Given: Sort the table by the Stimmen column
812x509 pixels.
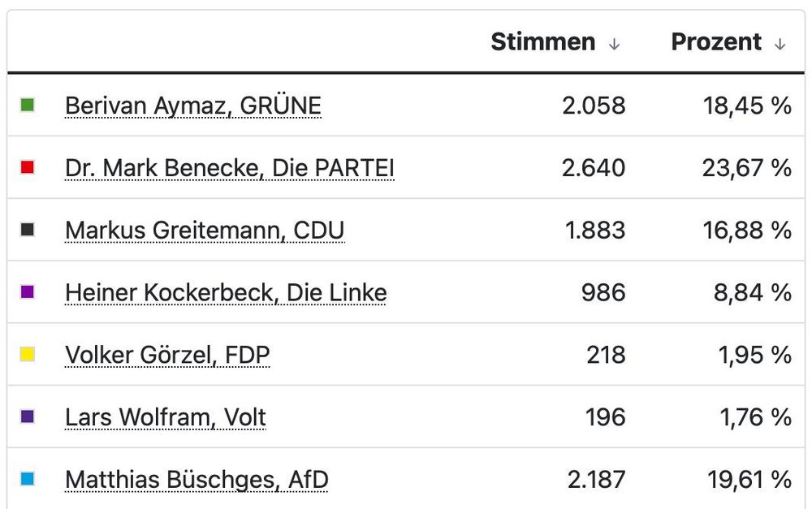Looking at the screenshot, I should (x=542, y=42).
